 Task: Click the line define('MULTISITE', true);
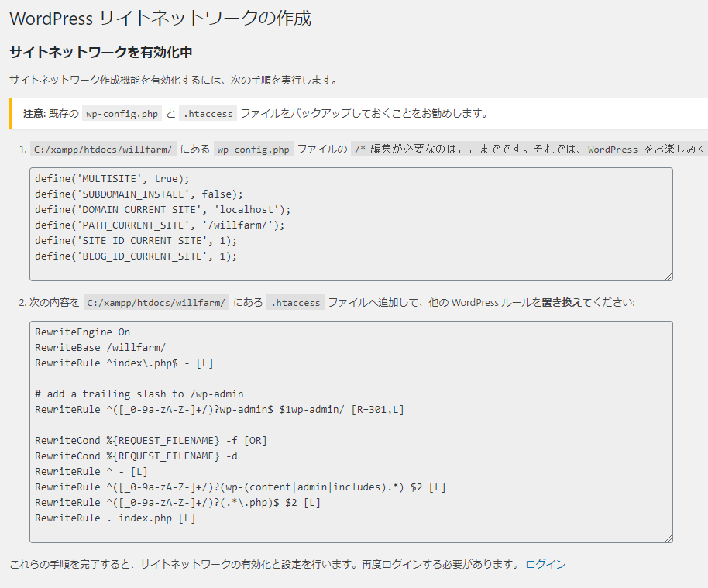[112, 179]
